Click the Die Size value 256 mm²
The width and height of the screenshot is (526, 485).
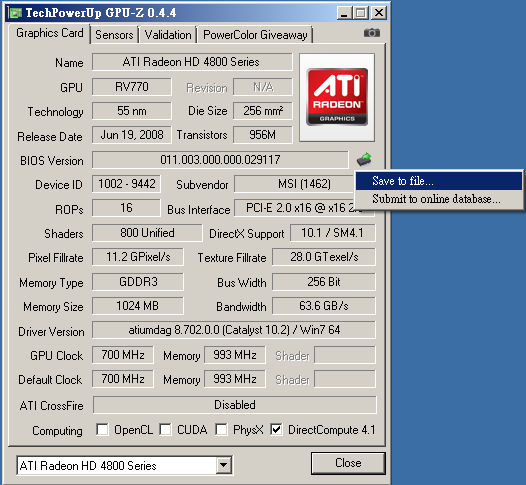click(x=263, y=111)
